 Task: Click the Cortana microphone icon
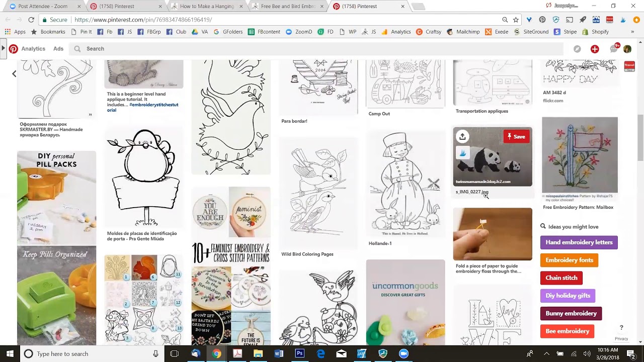coord(155,354)
